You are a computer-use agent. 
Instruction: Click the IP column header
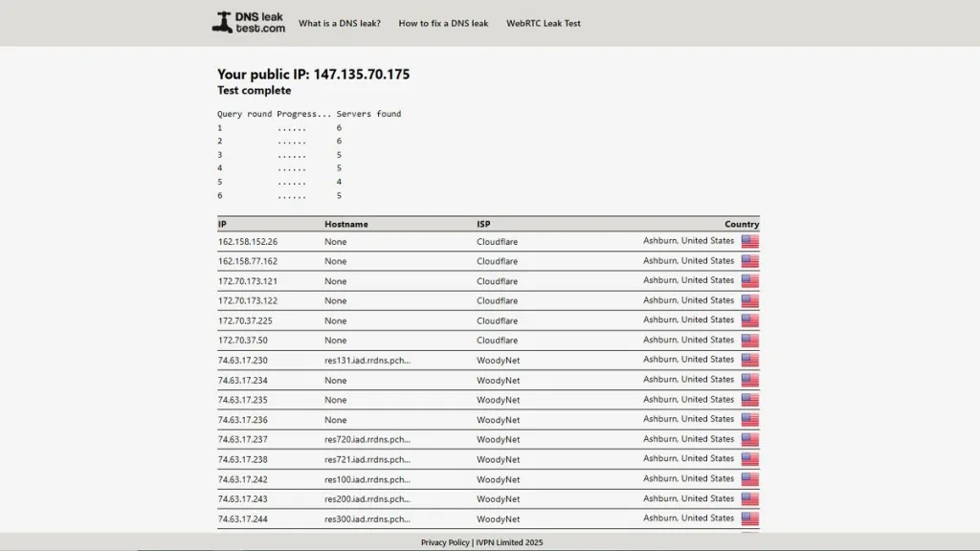pos(222,224)
